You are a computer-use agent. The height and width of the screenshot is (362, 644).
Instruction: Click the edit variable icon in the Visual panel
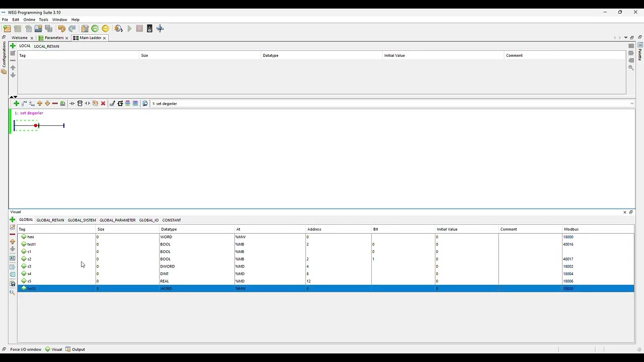[13, 227]
